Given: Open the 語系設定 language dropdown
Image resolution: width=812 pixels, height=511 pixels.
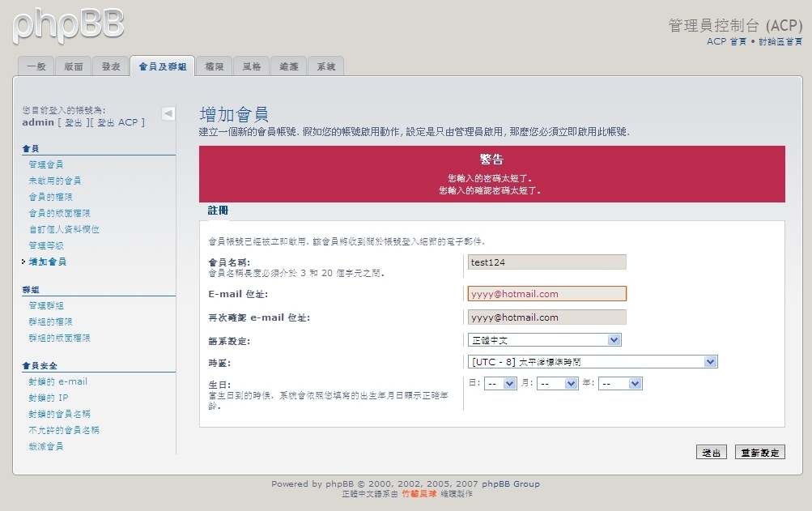Looking at the screenshot, I should (x=544, y=340).
